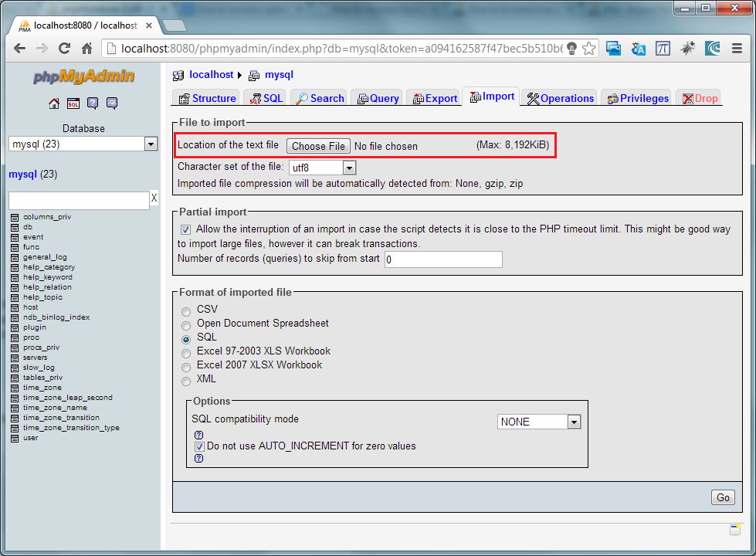Switch to the Structure tab

click(208, 98)
